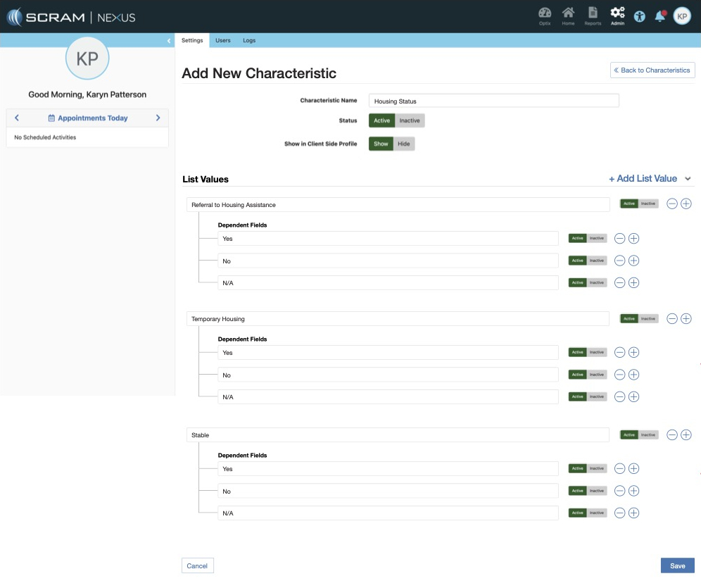Set characteristic Status to Inactive
Image resolution: width=701 pixels, height=588 pixels.
pos(410,120)
